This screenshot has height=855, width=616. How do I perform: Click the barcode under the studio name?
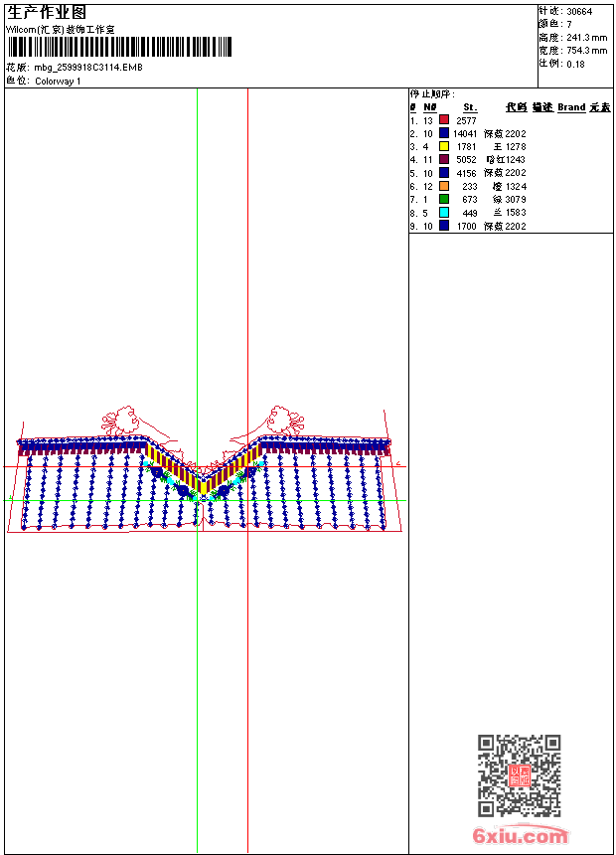[119, 47]
